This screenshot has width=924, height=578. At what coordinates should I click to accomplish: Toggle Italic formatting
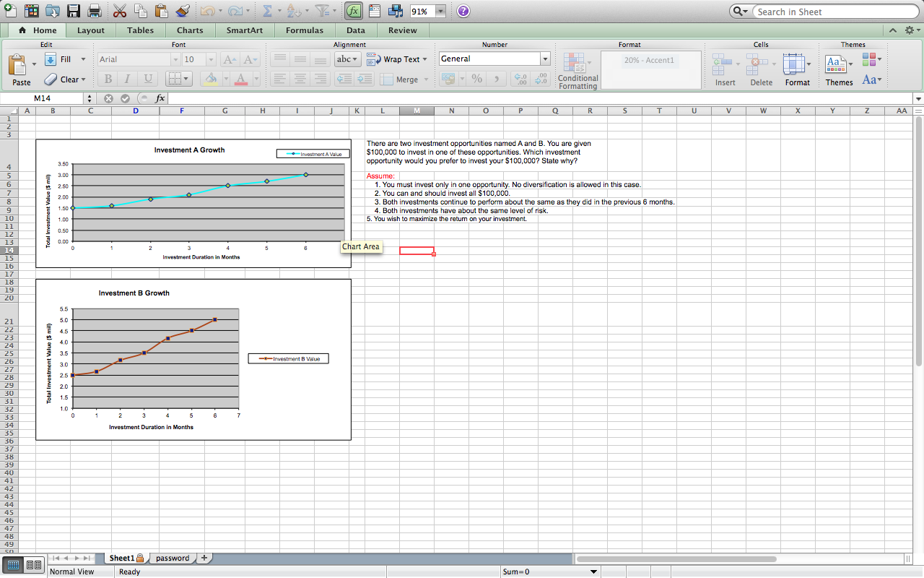128,79
